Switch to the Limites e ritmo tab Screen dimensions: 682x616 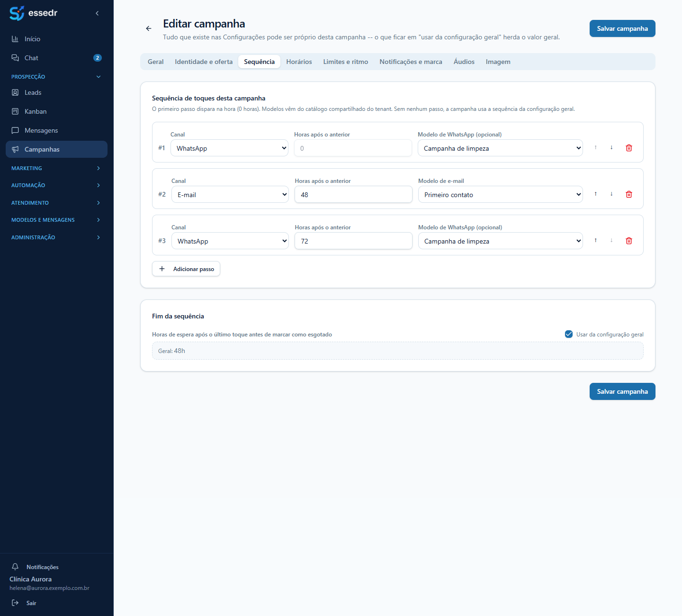click(x=346, y=62)
